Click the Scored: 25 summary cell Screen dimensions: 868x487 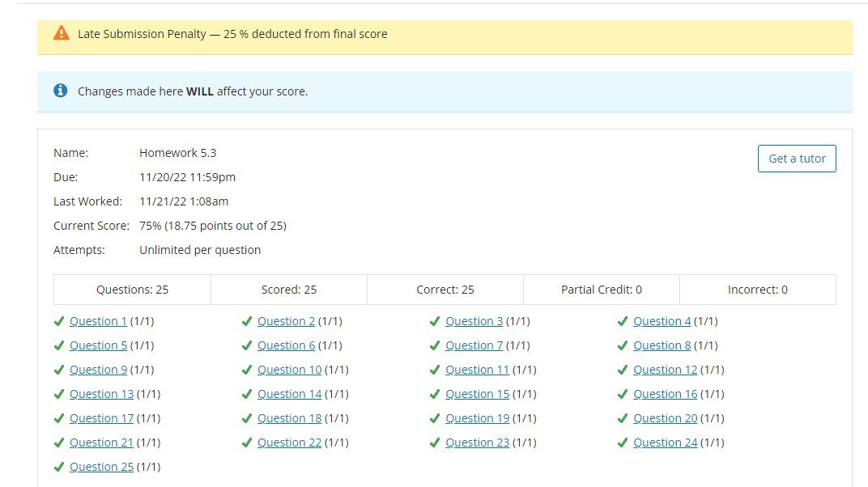tap(289, 290)
